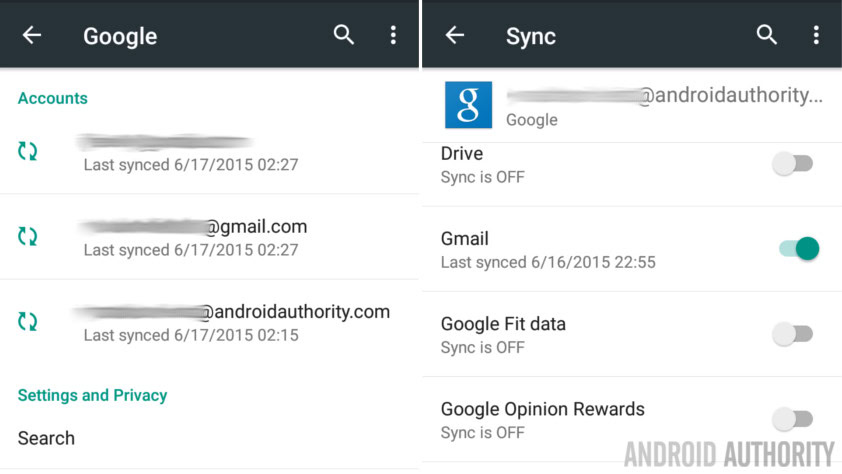Open the @androidauthority.com account in list

point(235,321)
